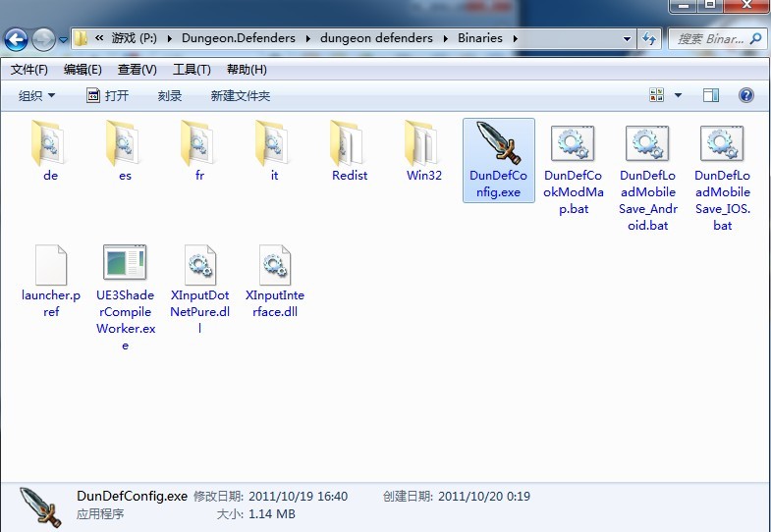Toggle the preview pane button
The image size is (771, 532).
[x=711, y=95]
